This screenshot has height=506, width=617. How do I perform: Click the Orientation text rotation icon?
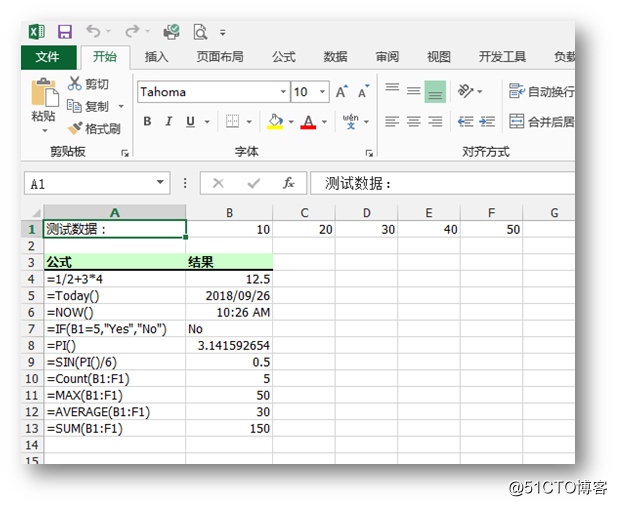[x=466, y=91]
